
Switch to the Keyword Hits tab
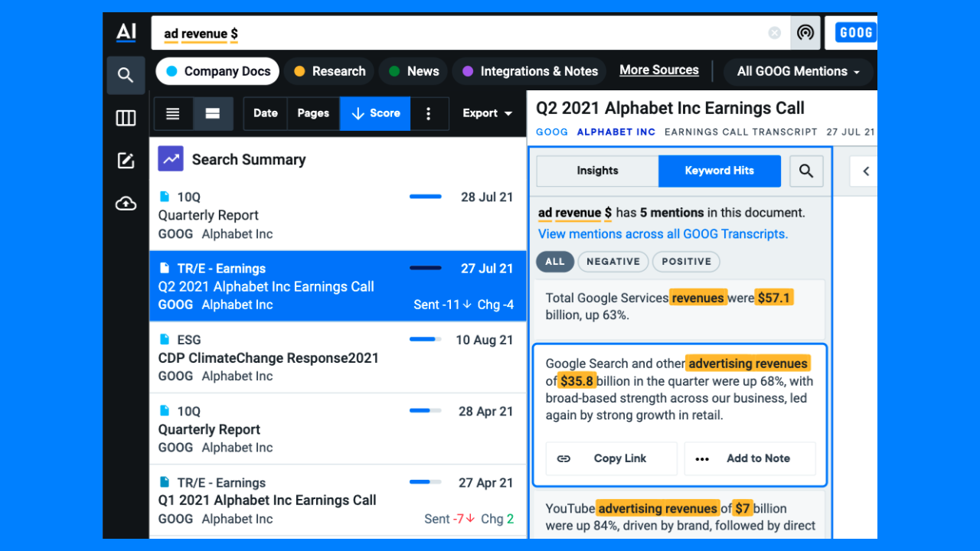(720, 171)
